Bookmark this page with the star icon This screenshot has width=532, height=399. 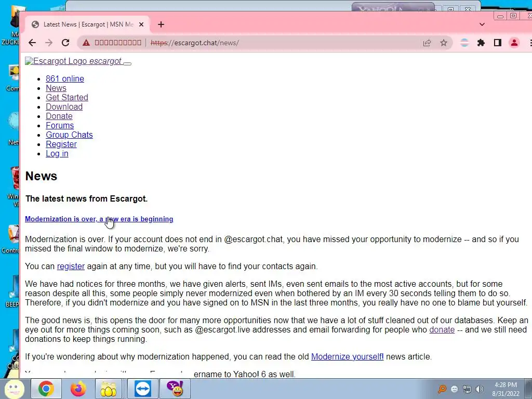click(444, 43)
